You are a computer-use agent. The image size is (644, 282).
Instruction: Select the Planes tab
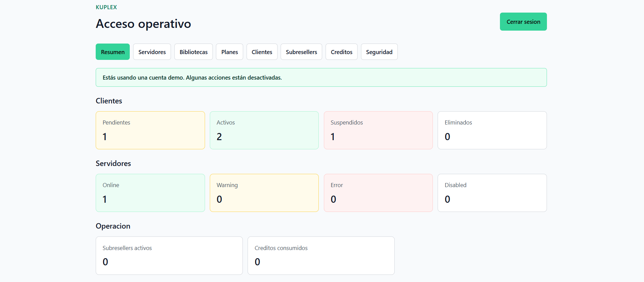[230, 52]
